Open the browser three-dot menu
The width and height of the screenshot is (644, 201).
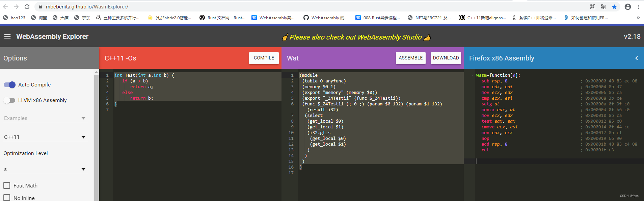(639, 7)
